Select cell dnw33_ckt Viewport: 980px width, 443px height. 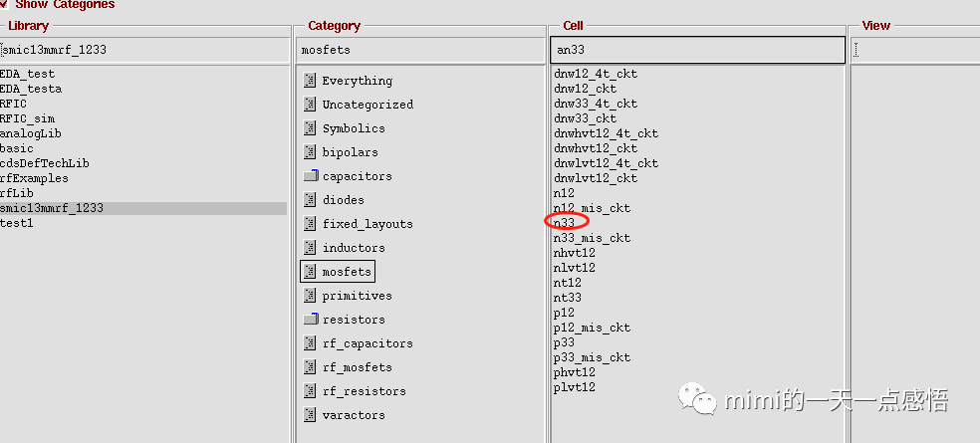click(586, 118)
